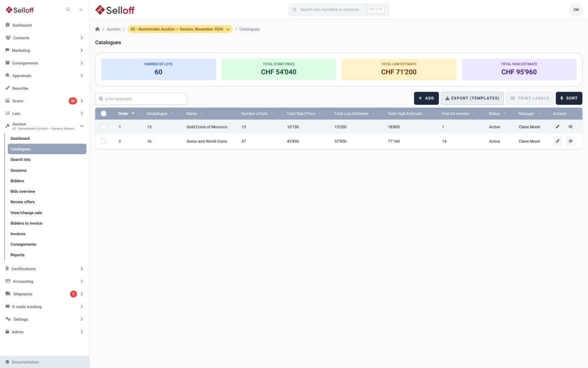Viewport: 588px width, 368px height.
Task: Collapse the sidebar with the double-chevron icon
Action: (81, 9)
